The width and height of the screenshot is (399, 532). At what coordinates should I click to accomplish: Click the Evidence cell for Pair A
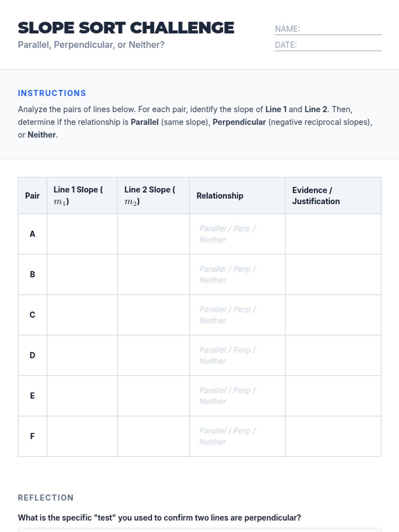333,234
